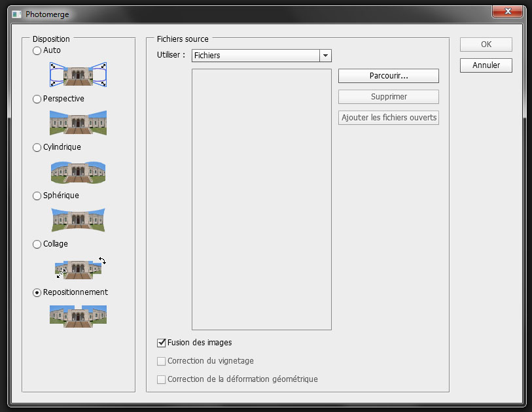Close the Photomerge dialog window
The width and height of the screenshot is (532, 412).
pyautogui.click(x=507, y=11)
